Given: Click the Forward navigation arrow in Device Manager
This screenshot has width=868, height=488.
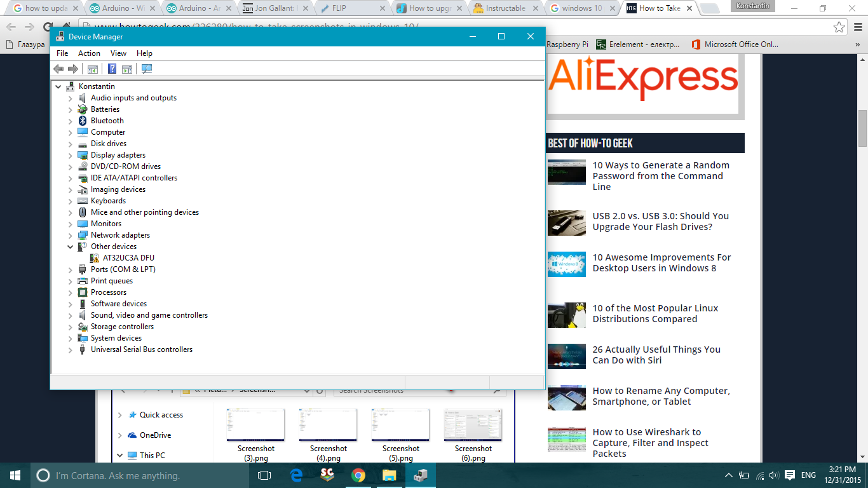Looking at the screenshot, I should point(72,69).
